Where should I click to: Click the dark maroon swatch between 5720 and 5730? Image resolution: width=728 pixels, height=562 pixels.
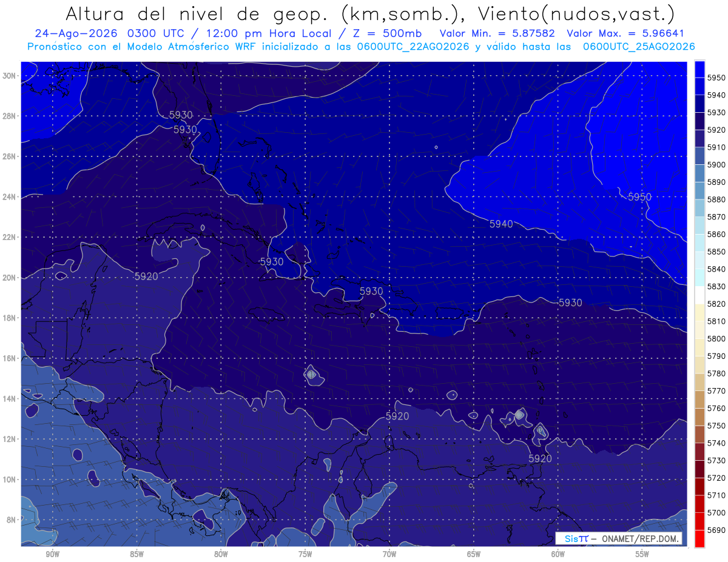[699, 469]
